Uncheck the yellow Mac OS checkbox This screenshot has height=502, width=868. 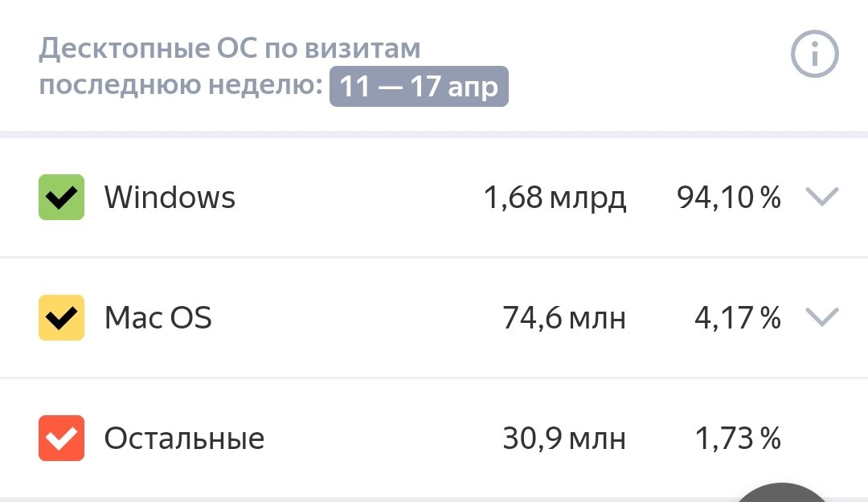coord(62,318)
